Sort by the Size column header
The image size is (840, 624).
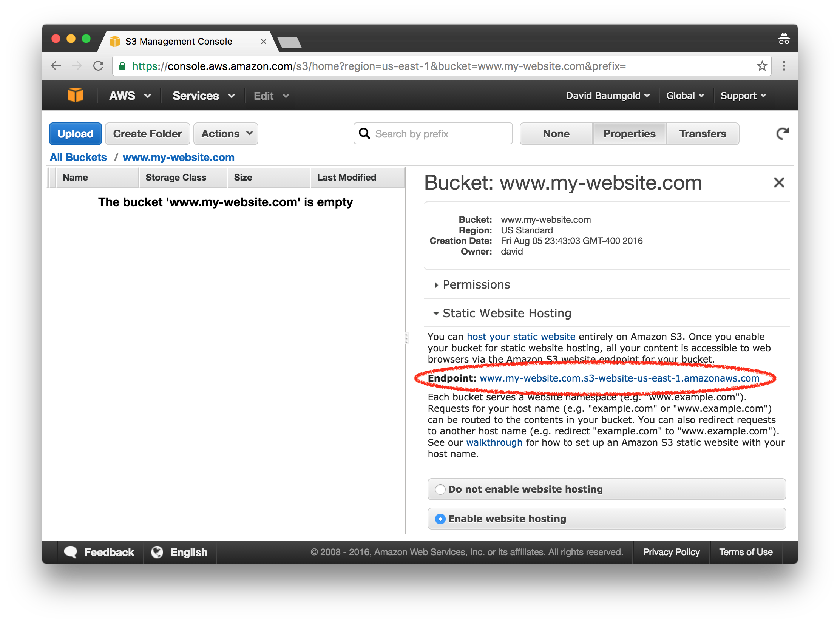[x=269, y=178]
